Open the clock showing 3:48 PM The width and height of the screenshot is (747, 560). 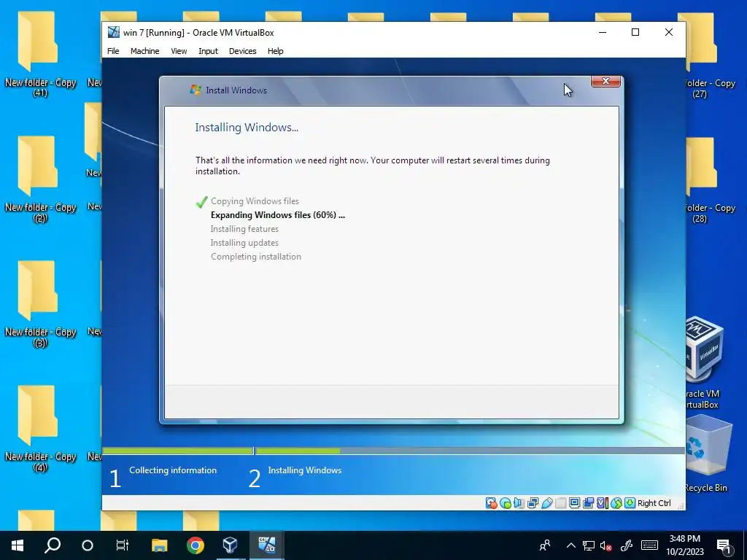pos(684,545)
